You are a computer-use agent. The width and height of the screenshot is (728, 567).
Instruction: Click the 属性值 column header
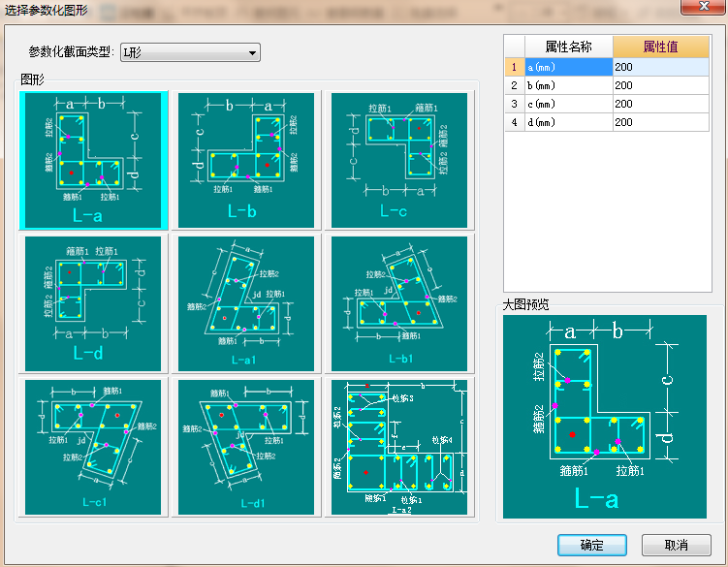coord(661,47)
